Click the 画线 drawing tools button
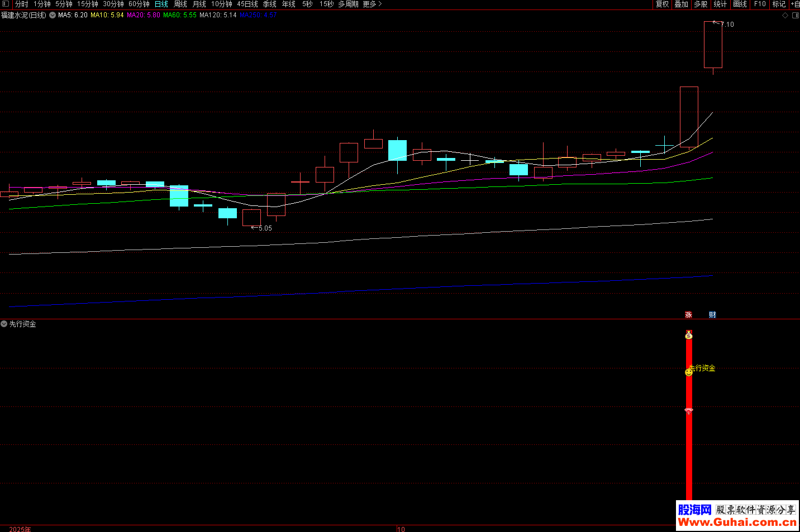Image resolution: width=800 pixels, height=532 pixels. click(x=740, y=4)
